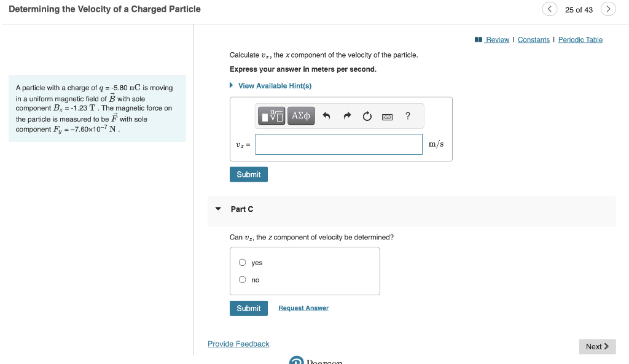
Task: Select the Greek letters ΑΣφ icon
Action: tap(300, 115)
